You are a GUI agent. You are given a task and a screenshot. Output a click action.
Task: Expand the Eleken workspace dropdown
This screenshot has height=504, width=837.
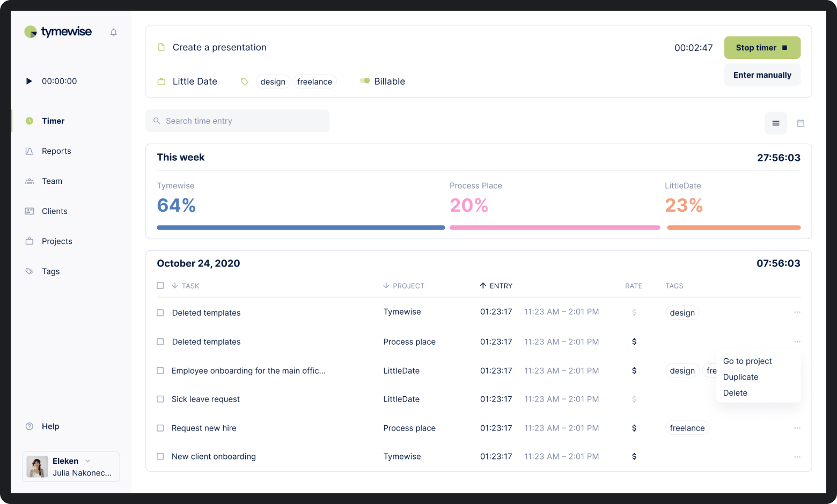click(88, 461)
